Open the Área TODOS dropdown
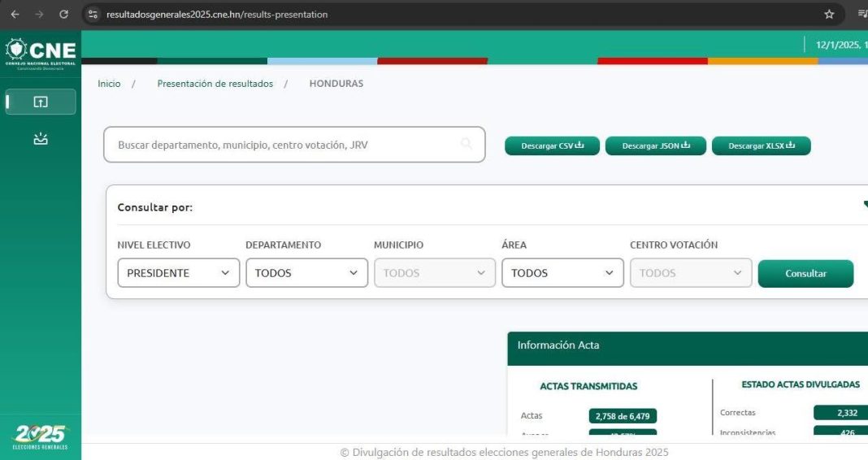The width and height of the screenshot is (868, 460). pyautogui.click(x=562, y=273)
